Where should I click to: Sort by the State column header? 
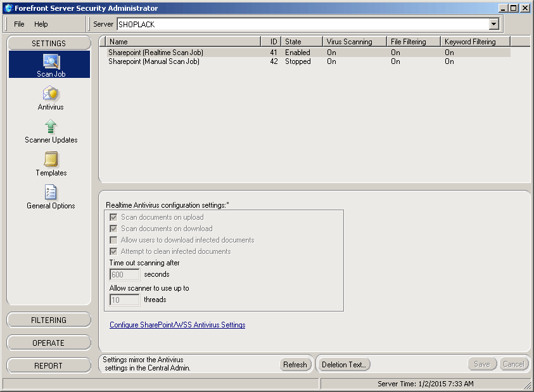[302, 42]
